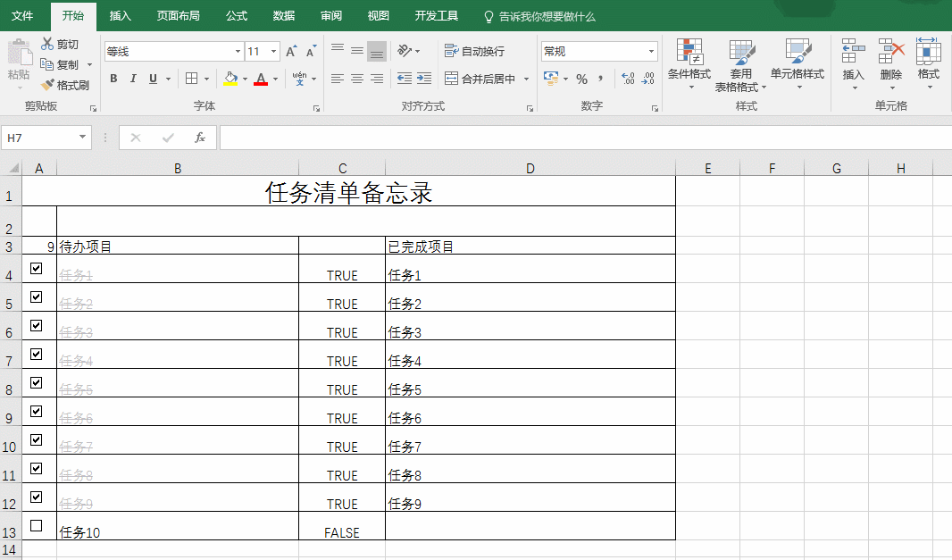Click the 插入 cells button in ribbon
Image resolution: width=952 pixels, height=560 pixels.
(853, 65)
